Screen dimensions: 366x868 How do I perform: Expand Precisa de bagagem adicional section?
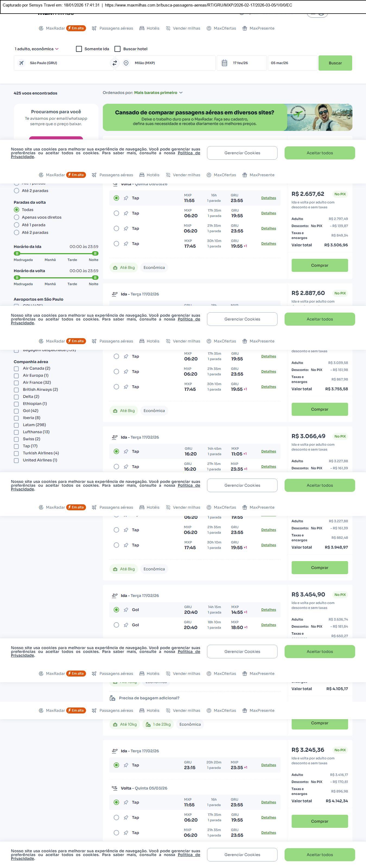tap(149, 698)
